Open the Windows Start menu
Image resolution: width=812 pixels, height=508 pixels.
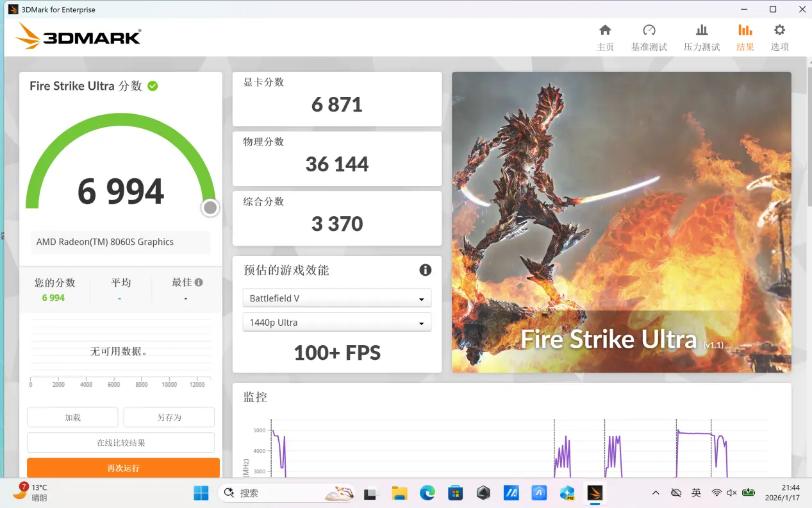coord(201,493)
